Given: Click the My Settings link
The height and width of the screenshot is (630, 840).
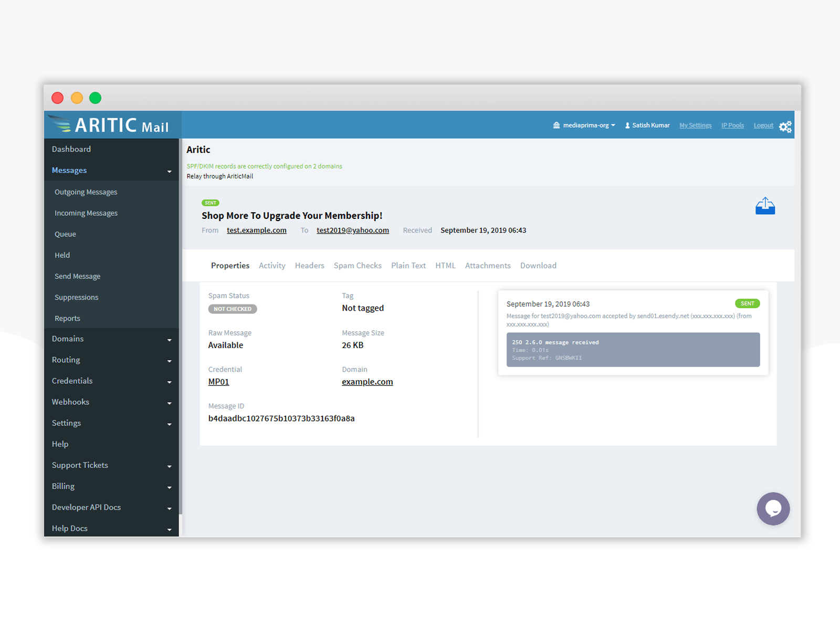Looking at the screenshot, I should [x=695, y=125].
